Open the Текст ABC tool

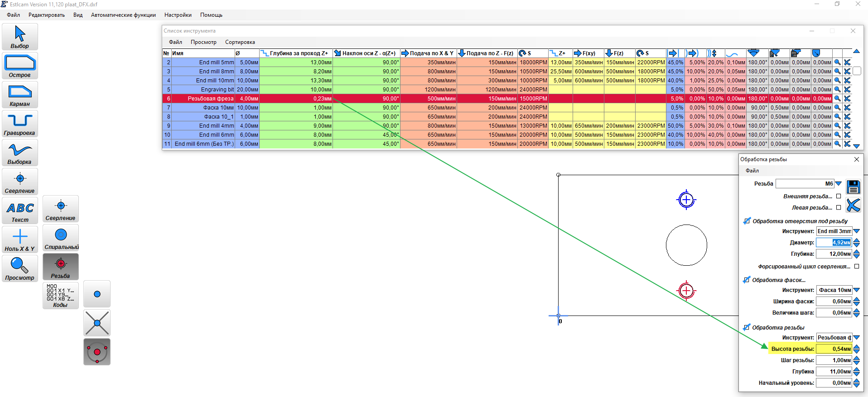[x=20, y=210]
